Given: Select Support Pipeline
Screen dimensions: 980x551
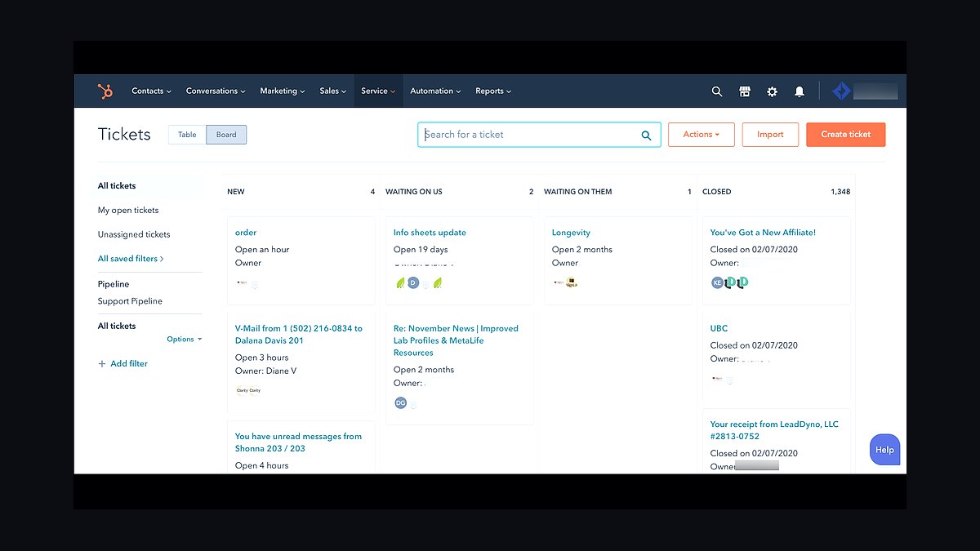Looking at the screenshot, I should click(x=130, y=301).
